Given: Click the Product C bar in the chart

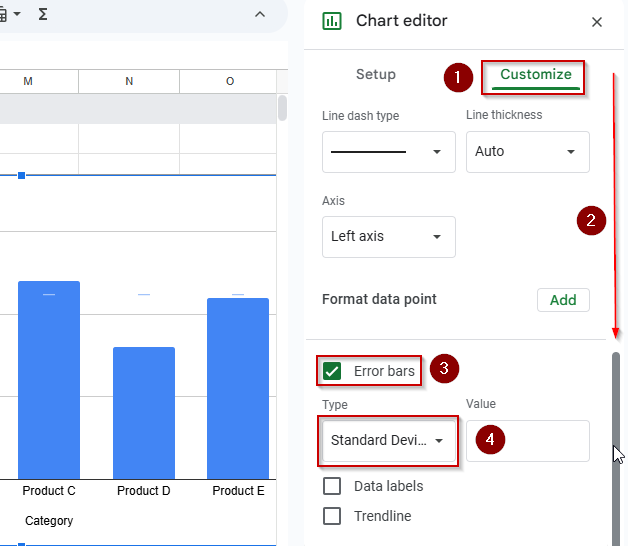Looking at the screenshot, I should 49,380.
